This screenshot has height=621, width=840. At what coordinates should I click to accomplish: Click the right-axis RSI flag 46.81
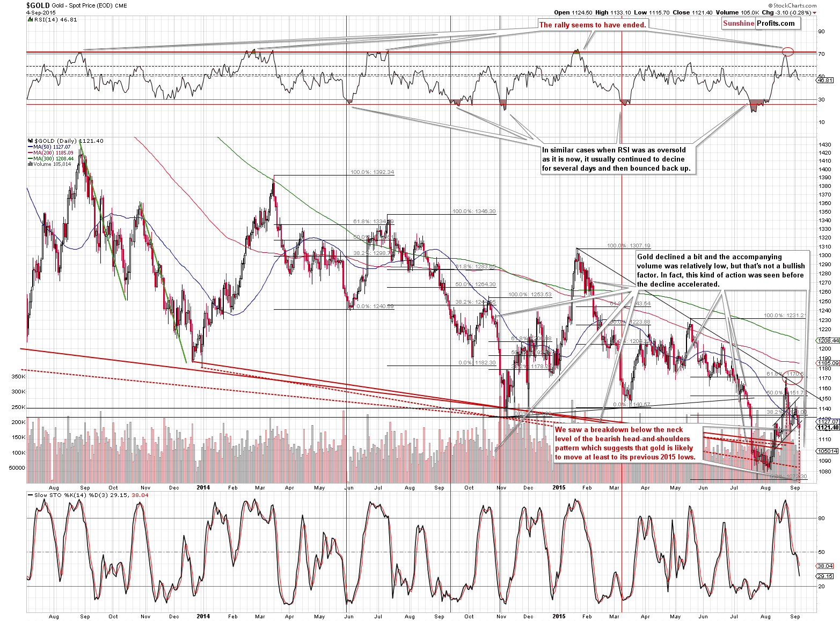click(825, 80)
